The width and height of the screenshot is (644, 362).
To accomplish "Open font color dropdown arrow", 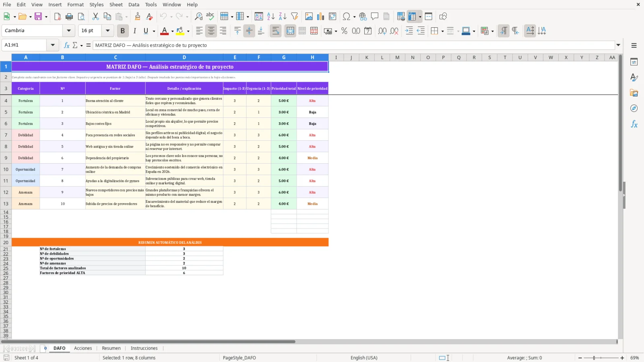I will pos(172,31).
